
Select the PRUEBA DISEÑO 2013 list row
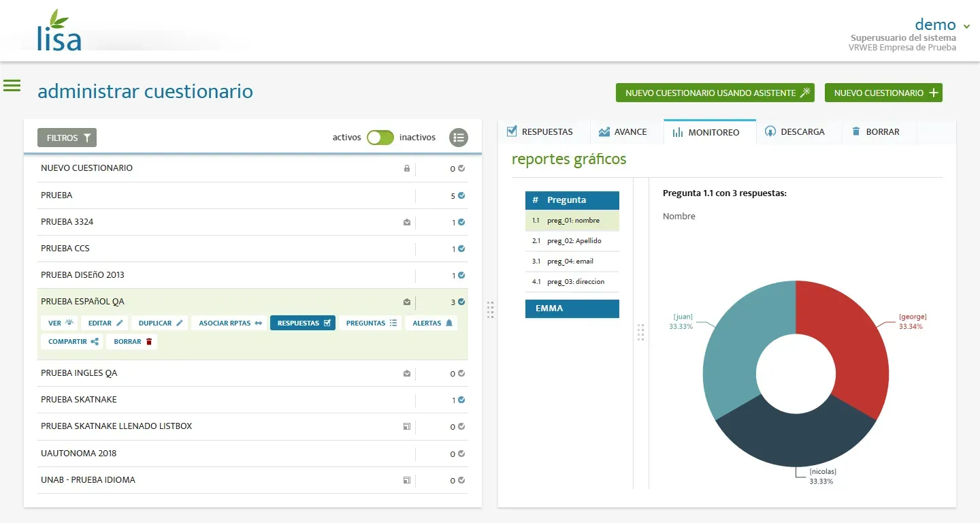tap(252, 275)
